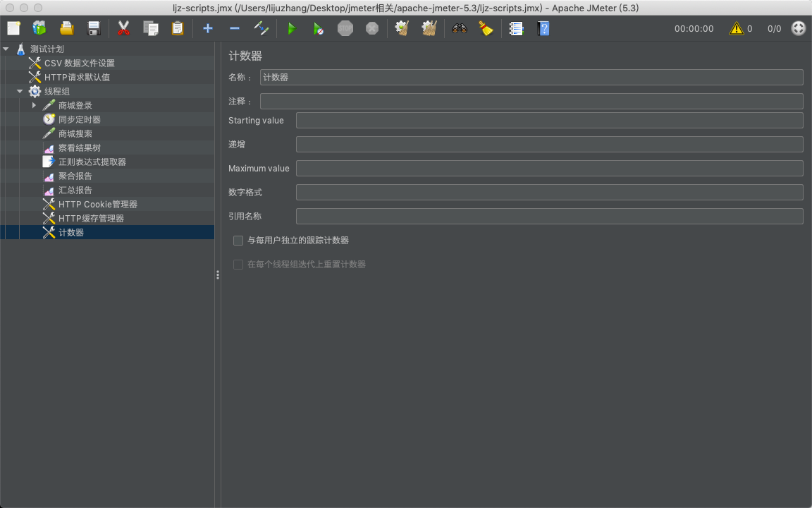Screen dimensions: 812x508
Task: Click the Open file folder icon
Action: click(66, 28)
